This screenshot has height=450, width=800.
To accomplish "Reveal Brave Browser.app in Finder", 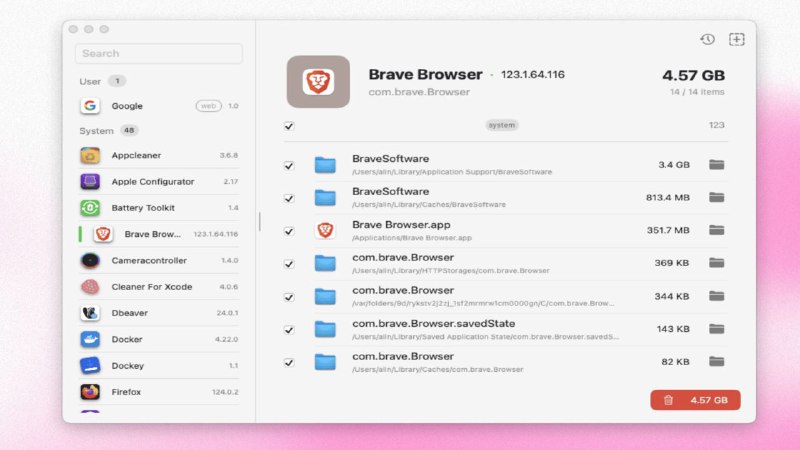I will (x=716, y=230).
